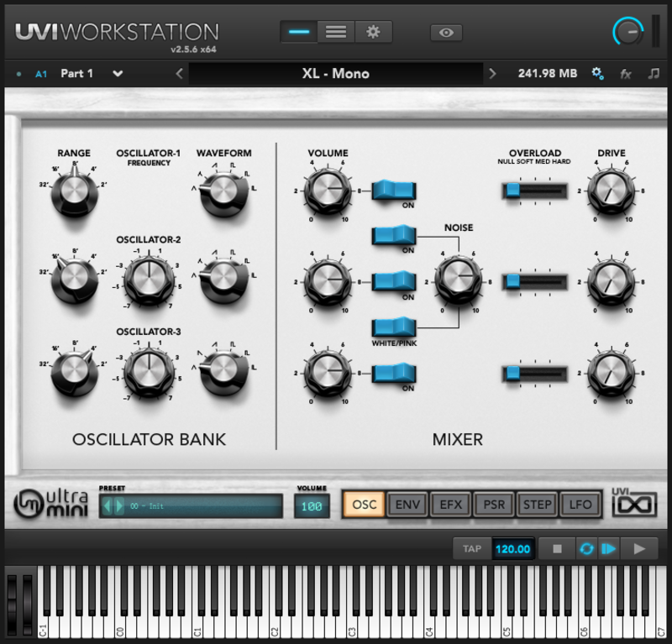Screen dimensions: 672x644
Task: Open the PSR tab
Action: coord(494,505)
